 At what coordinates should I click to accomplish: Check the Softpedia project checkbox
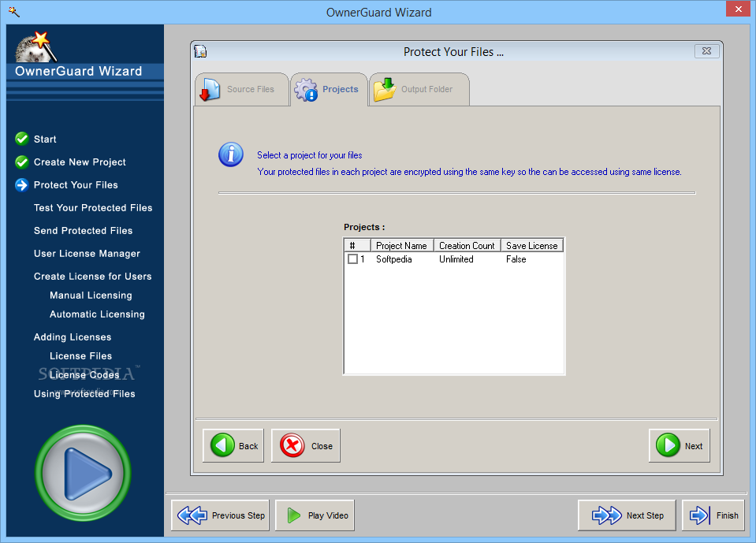pos(352,259)
